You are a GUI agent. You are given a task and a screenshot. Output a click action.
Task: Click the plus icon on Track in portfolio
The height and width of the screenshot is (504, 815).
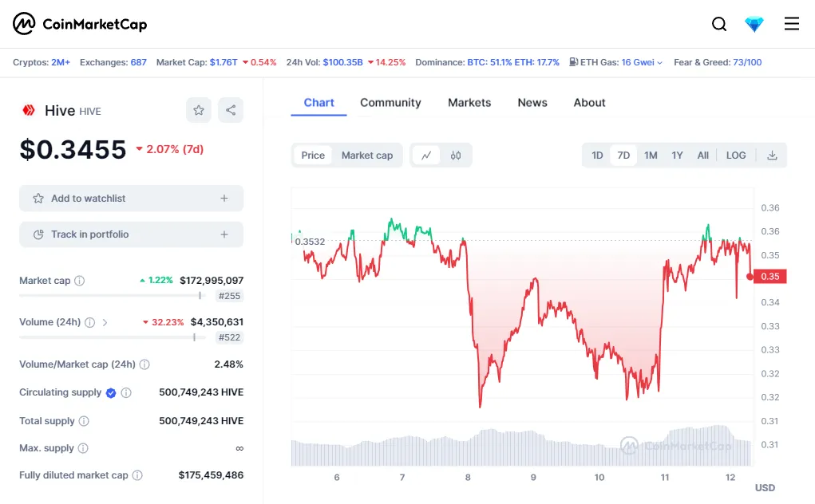224,234
